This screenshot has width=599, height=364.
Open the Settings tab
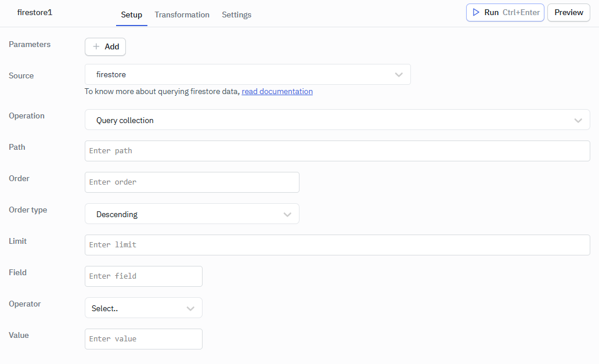(x=236, y=15)
